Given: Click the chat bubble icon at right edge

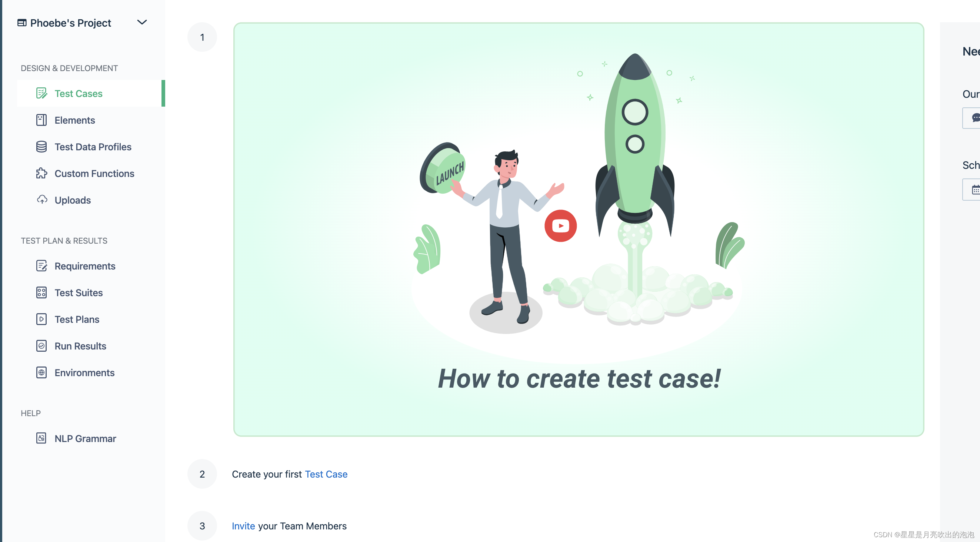Looking at the screenshot, I should 976,117.
